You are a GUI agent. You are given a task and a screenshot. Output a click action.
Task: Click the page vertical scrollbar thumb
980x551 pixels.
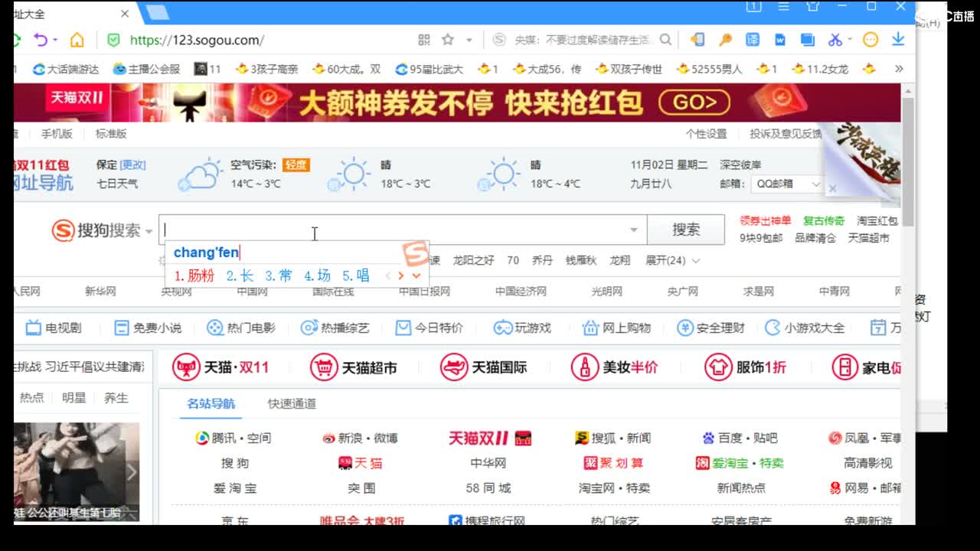pyautogui.click(x=909, y=161)
